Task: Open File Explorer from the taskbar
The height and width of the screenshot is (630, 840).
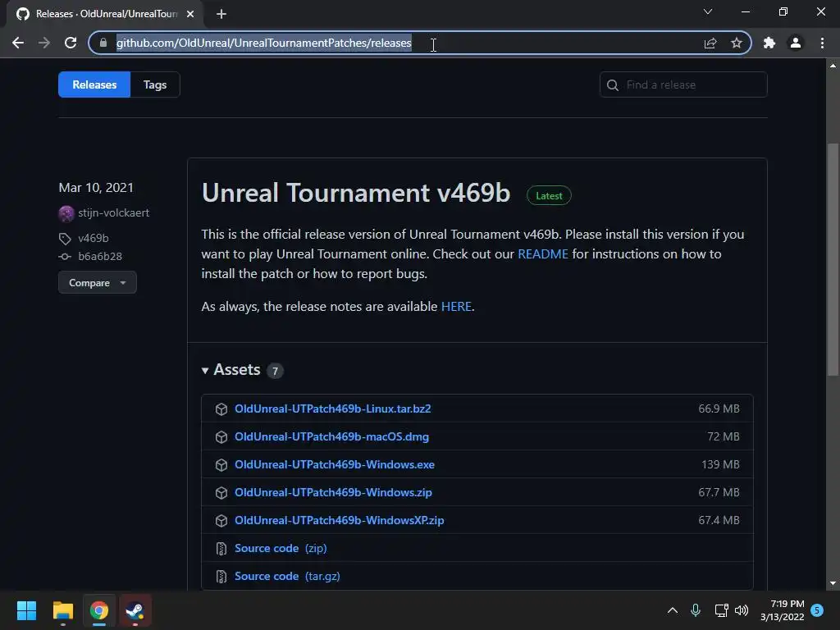Action: [62, 610]
